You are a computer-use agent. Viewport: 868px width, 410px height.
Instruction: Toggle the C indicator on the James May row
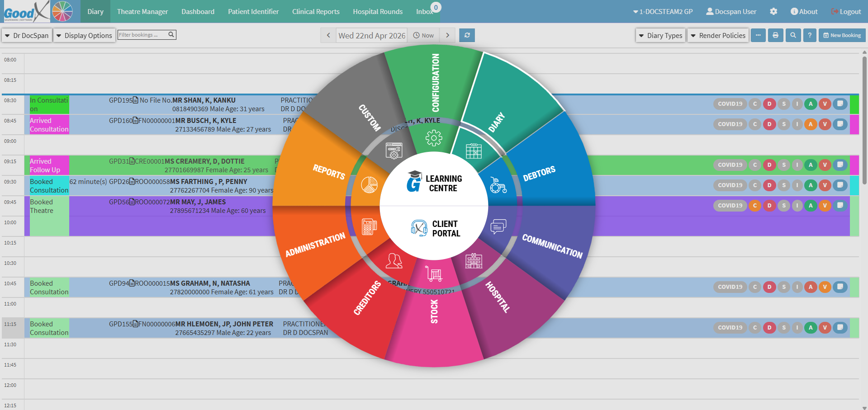coord(755,206)
